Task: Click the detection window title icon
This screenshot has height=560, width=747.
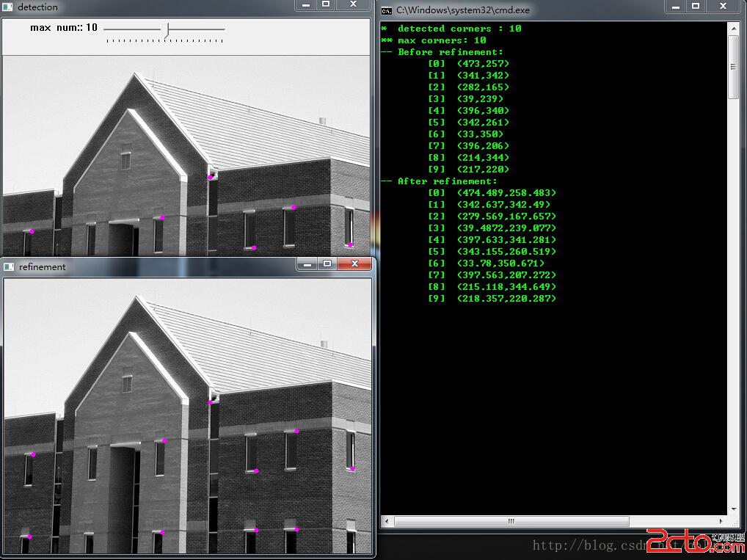Action: (x=7, y=7)
